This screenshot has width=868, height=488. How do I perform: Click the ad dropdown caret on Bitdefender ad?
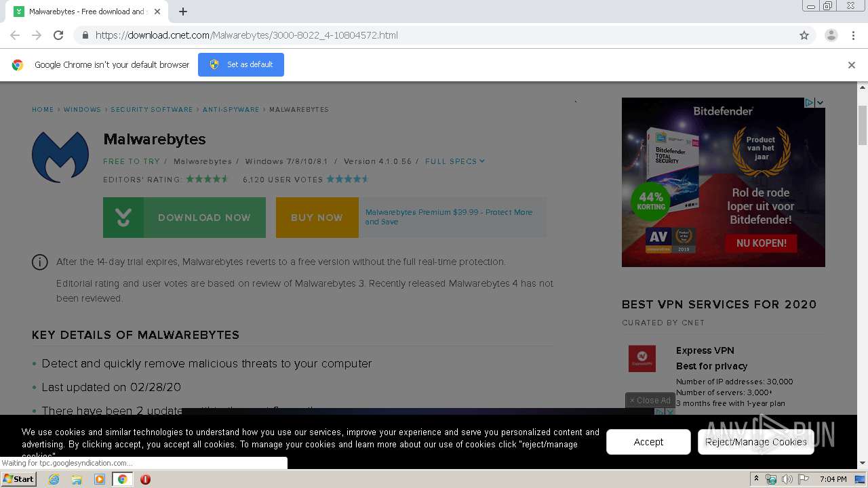click(x=820, y=102)
